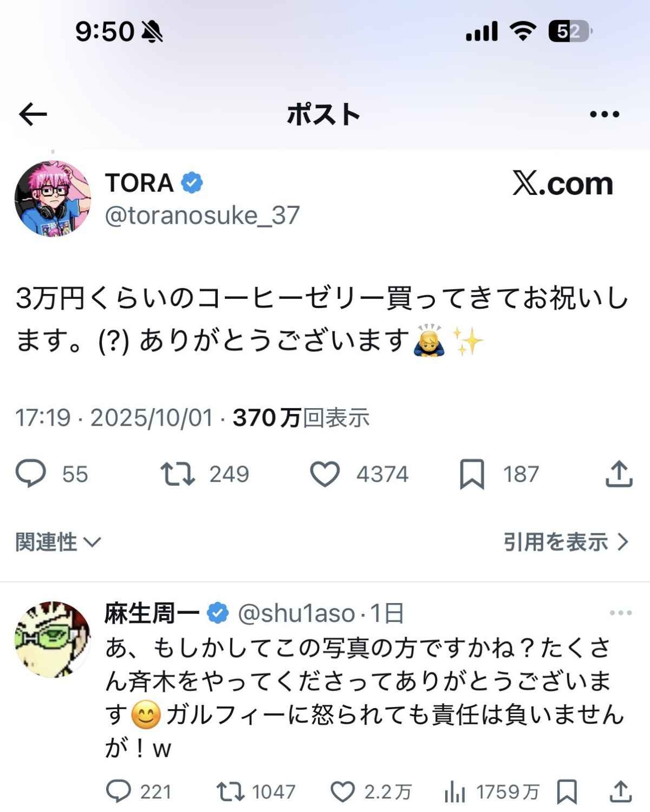Expand the 関連性 sort dropdown
650x812 pixels.
tap(58, 542)
